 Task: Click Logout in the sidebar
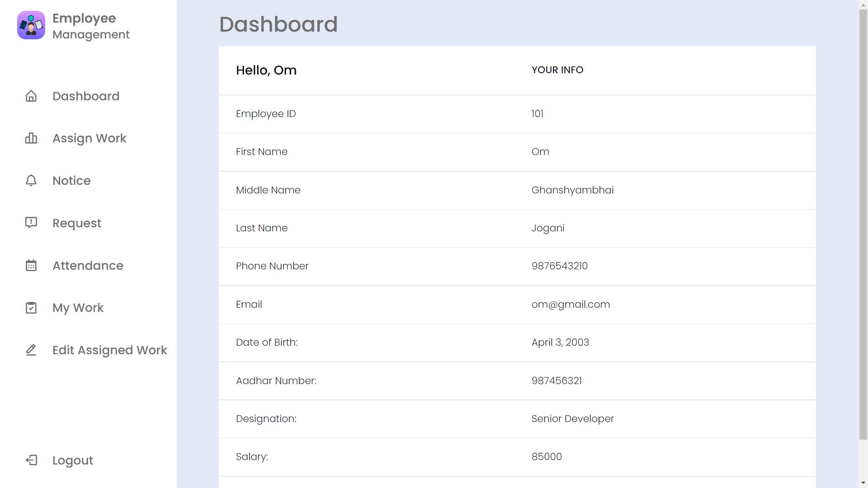pyautogui.click(x=72, y=460)
